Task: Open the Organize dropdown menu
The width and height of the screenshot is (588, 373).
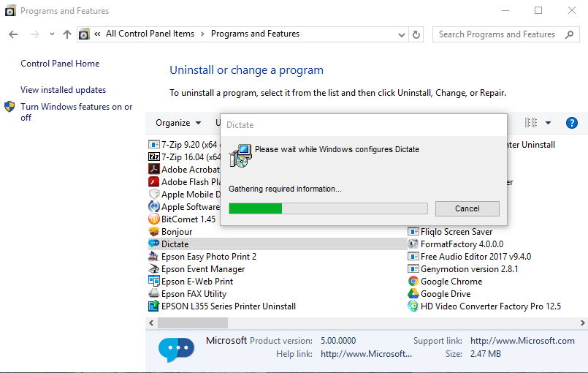Action: point(178,123)
